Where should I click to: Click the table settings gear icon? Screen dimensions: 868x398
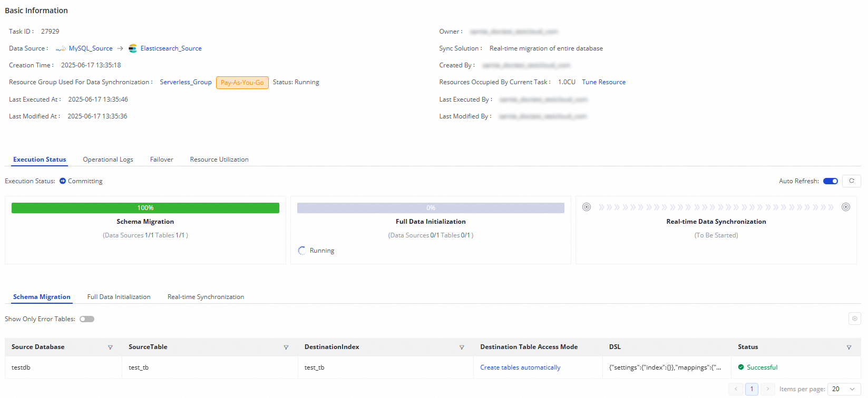(854, 319)
